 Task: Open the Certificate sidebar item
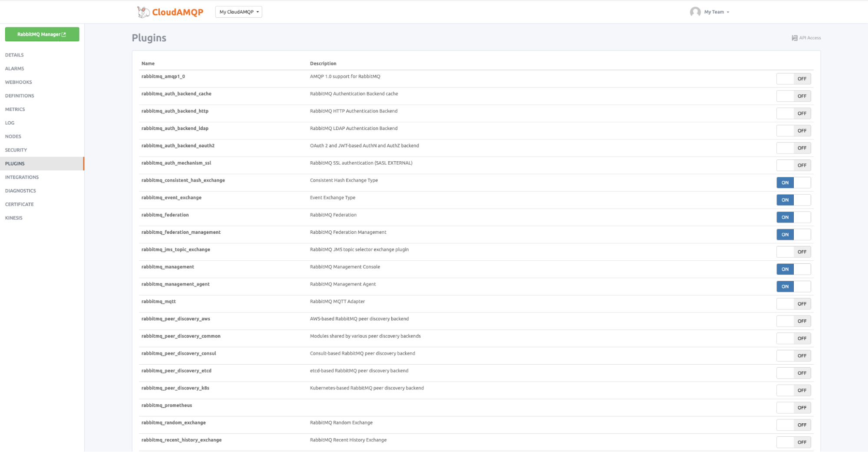coord(20,204)
